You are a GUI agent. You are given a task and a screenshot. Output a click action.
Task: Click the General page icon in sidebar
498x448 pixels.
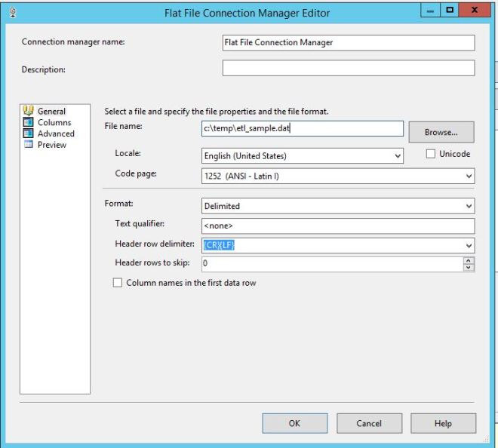pos(29,112)
